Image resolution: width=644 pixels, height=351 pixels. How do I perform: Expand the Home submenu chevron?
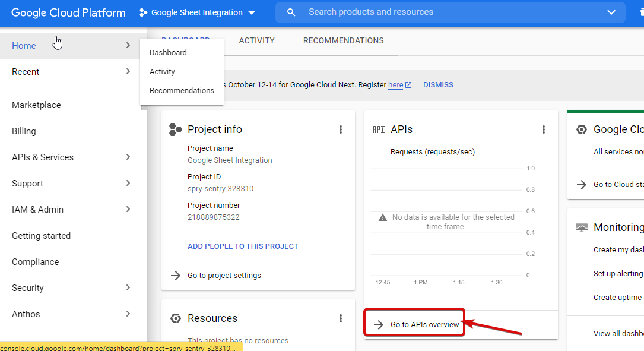(x=128, y=45)
